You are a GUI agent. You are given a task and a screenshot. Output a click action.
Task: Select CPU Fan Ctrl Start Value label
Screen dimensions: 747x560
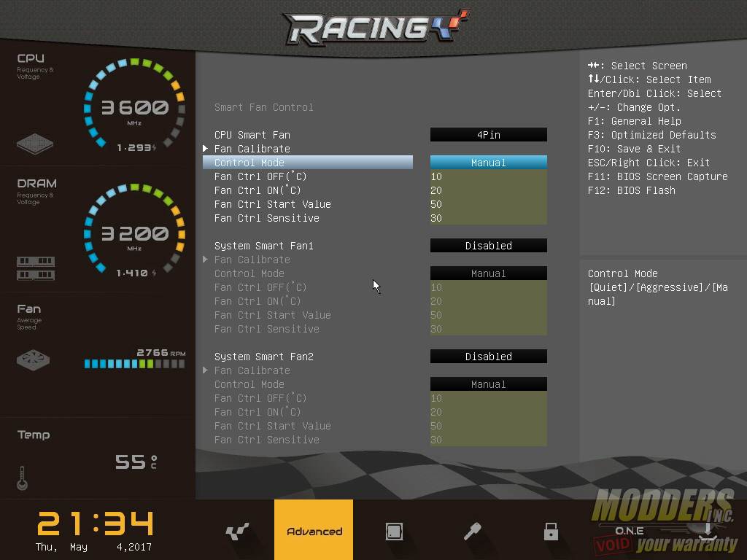273,204
